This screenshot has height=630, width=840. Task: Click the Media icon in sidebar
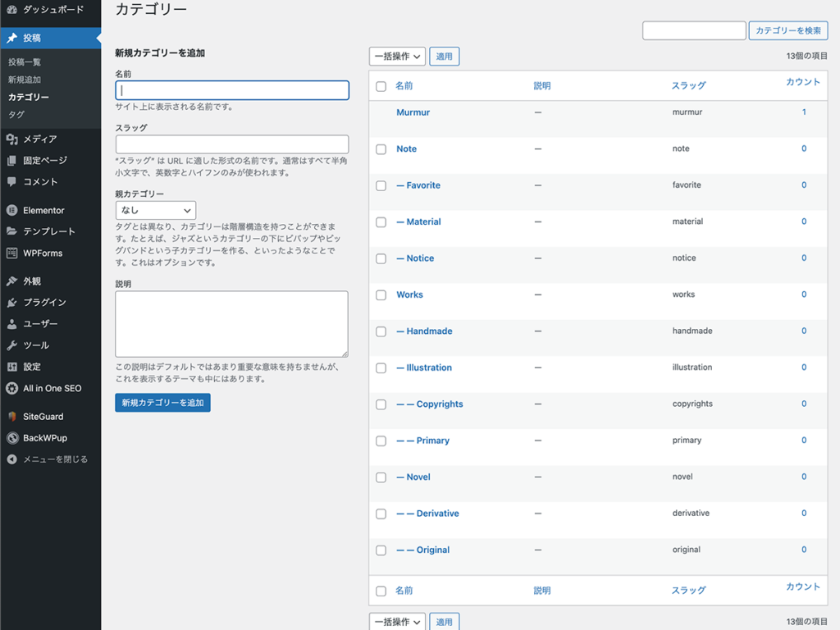(x=11, y=139)
